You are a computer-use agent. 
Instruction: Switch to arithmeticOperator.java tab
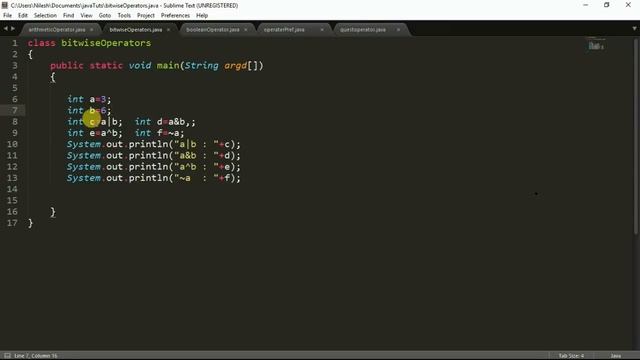[x=57, y=30]
